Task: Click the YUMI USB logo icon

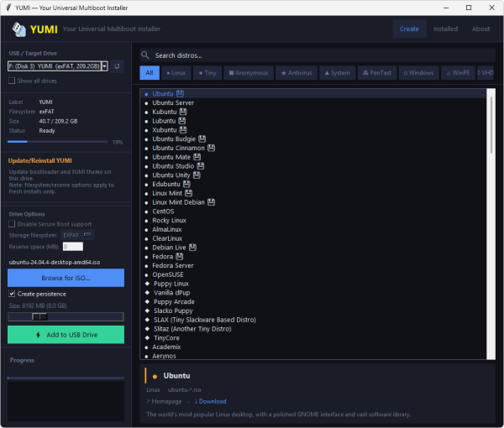Action: point(19,29)
